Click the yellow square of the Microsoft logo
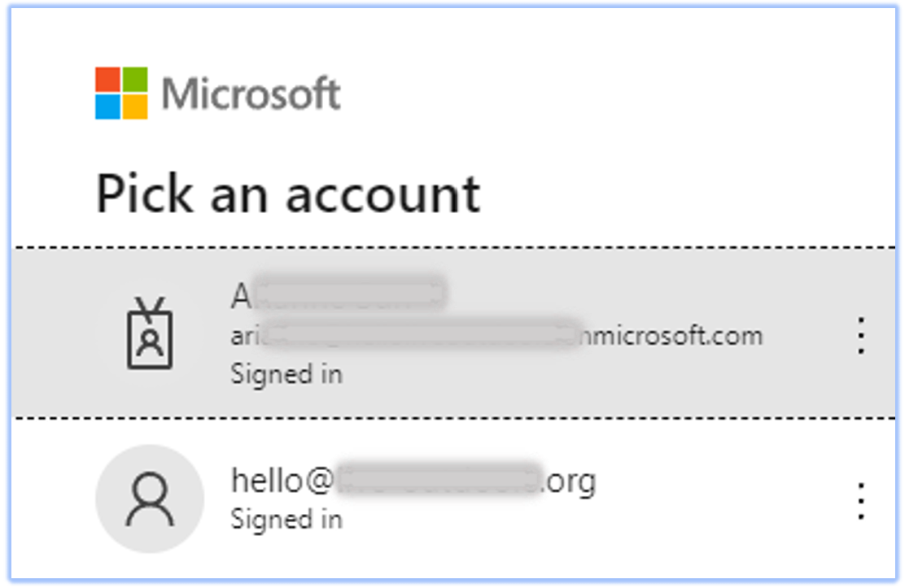905x588 pixels. coord(135,107)
